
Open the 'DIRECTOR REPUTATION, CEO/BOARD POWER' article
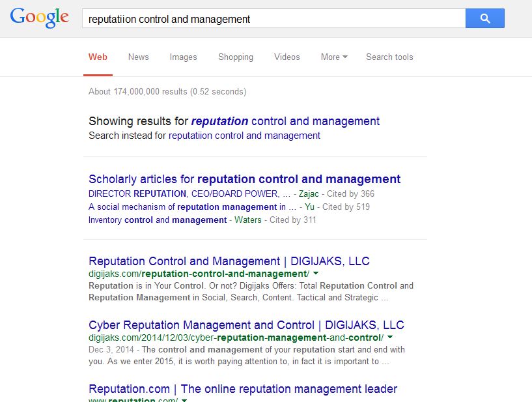(x=184, y=194)
